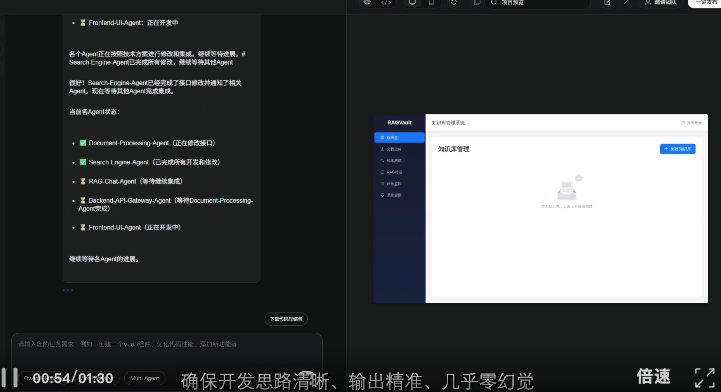Open the third RAGVault sidebar item below upload
Viewport: 721px width, 392px height.
click(399, 160)
